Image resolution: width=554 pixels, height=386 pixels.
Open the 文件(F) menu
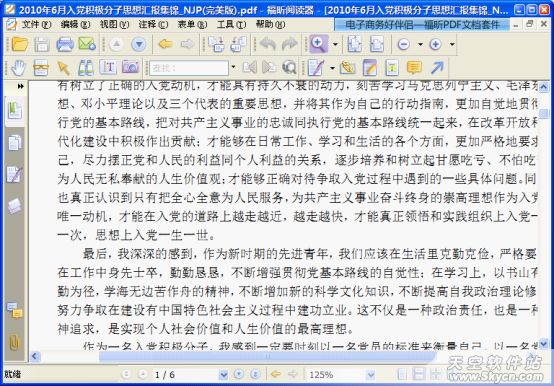(x=36, y=24)
